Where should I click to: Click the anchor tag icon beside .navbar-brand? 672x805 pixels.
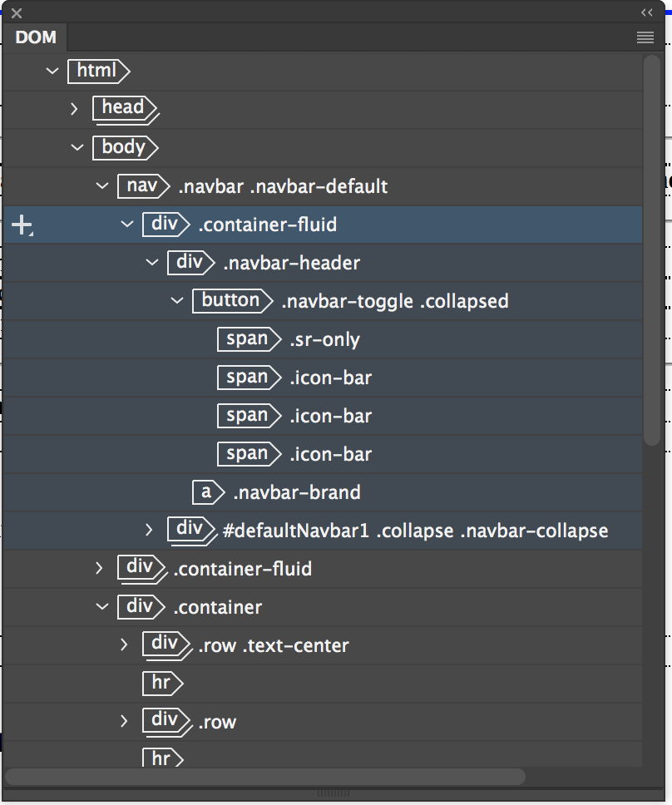pos(208,492)
